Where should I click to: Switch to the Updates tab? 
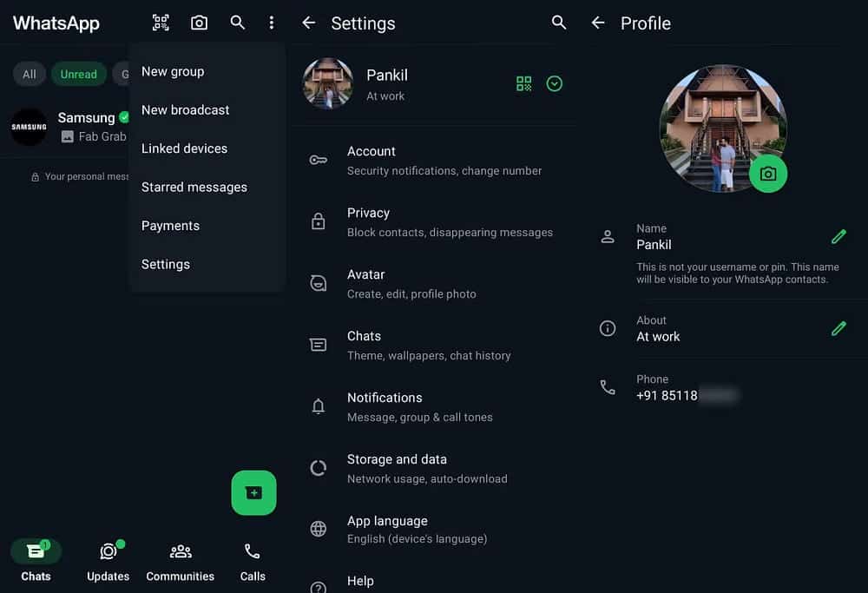[108, 560]
